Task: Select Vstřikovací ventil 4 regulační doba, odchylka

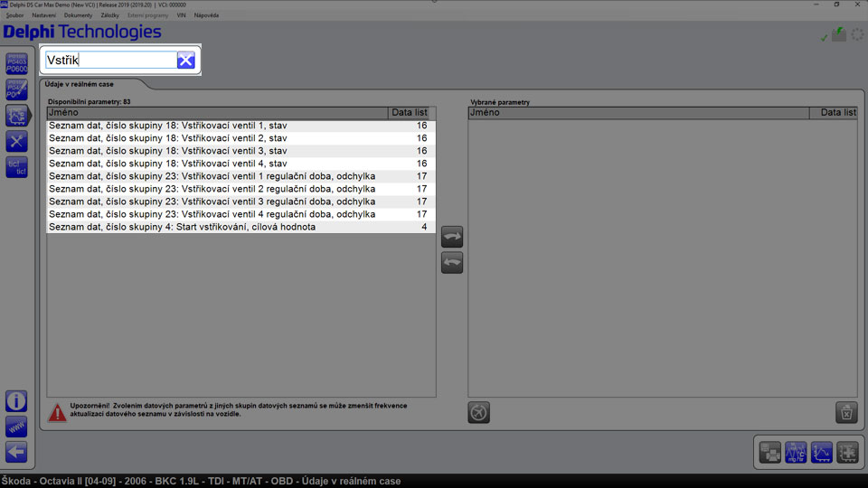Action: (x=241, y=215)
